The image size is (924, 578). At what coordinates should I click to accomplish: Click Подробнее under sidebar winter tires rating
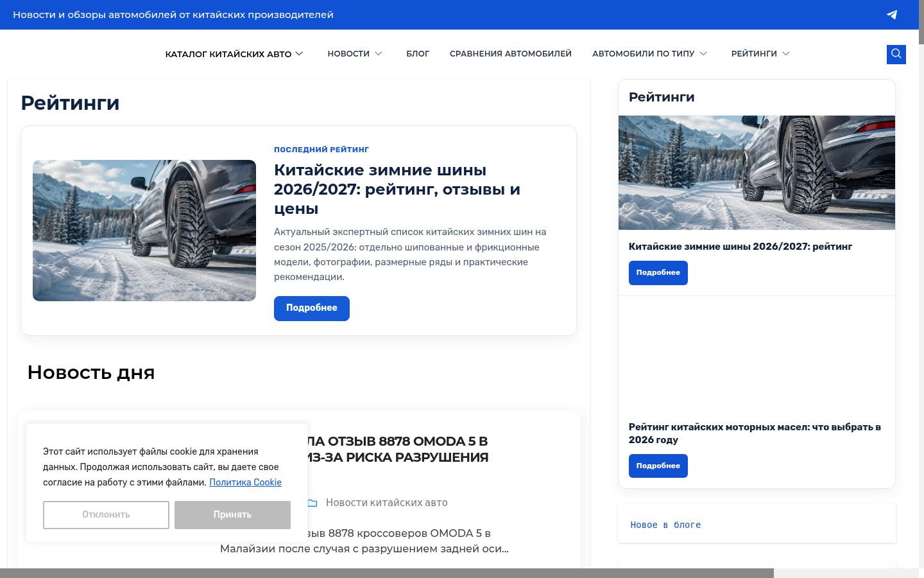[658, 273]
